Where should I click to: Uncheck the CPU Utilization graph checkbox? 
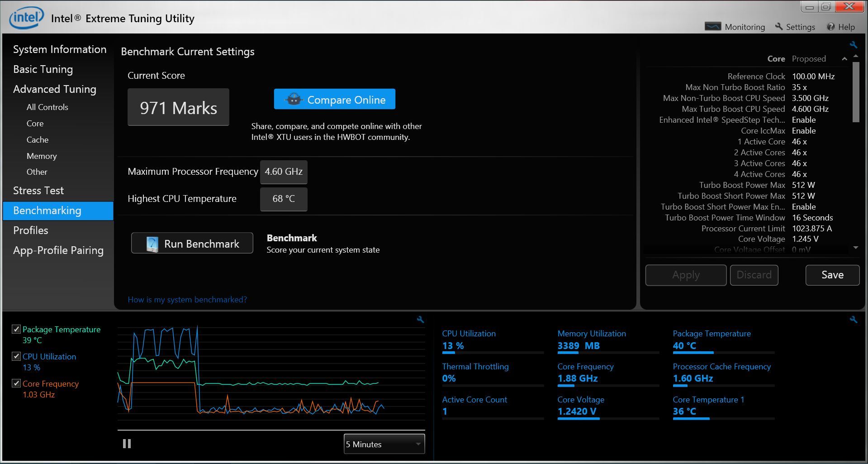pos(16,356)
